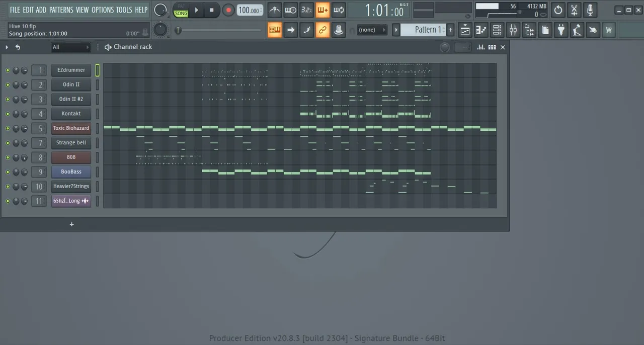Switch to graph editor bars icon
Screen dimensions: 644x345
coord(481,47)
